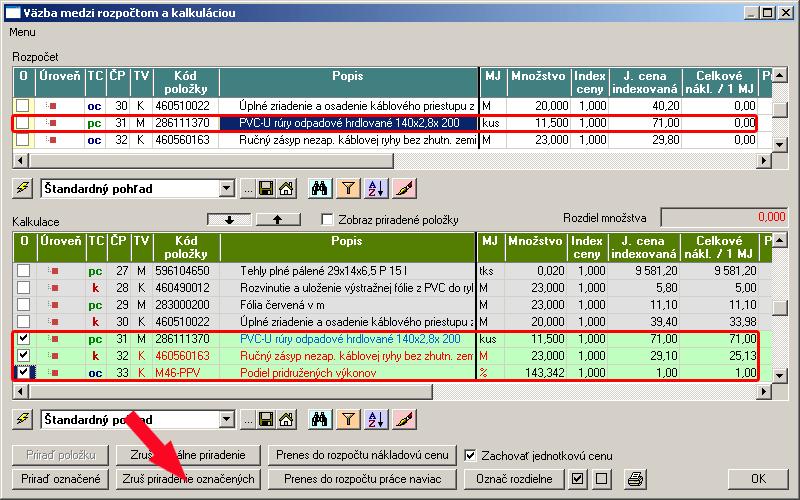Screen dimensions: 800x500
Task: Click the Rozpočet horizontal scrollbar right arrow
Action: point(764,161)
